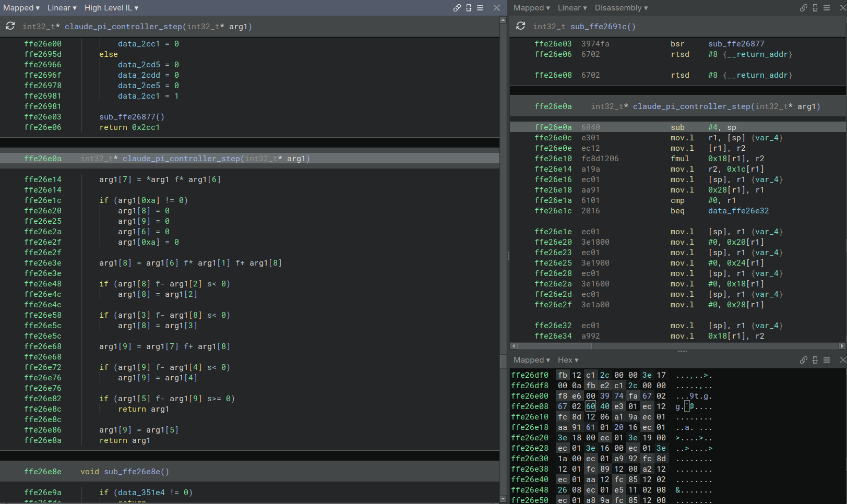Click the split-pane icon in the Hex pane header

[x=815, y=360]
